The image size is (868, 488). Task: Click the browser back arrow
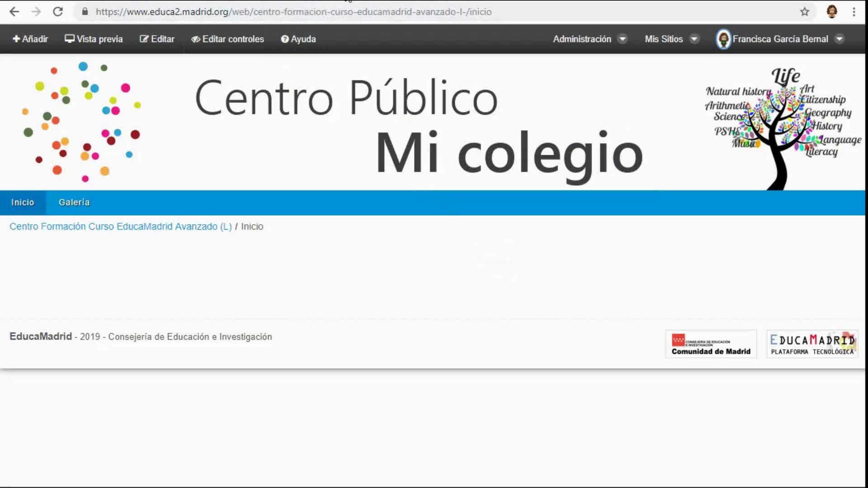click(14, 12)
